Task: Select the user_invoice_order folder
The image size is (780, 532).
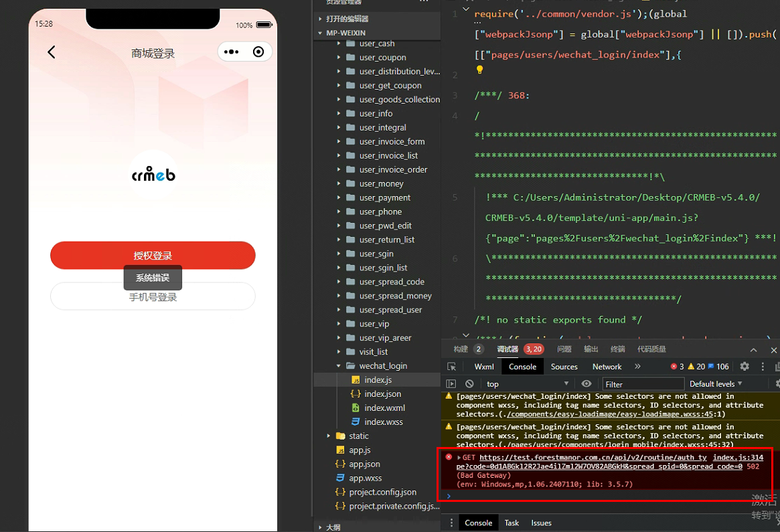Action: [393, 169]
